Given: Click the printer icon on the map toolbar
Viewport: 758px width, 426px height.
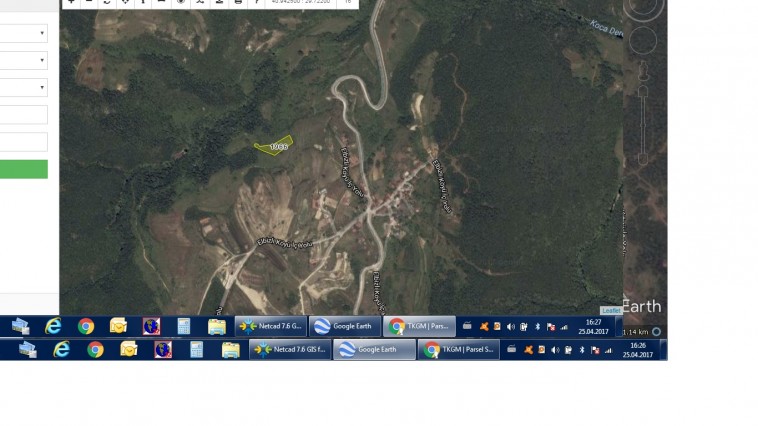Looking at the screenshot, I should coord(237,2).
